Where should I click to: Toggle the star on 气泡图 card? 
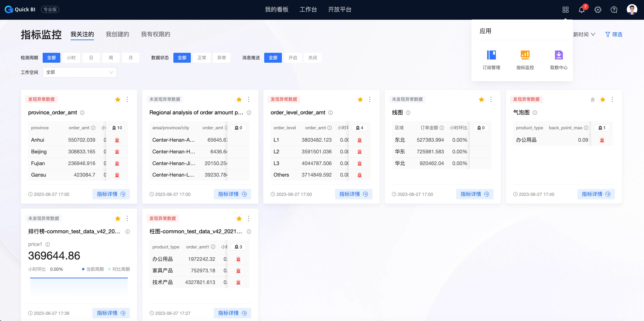point(603,100)
